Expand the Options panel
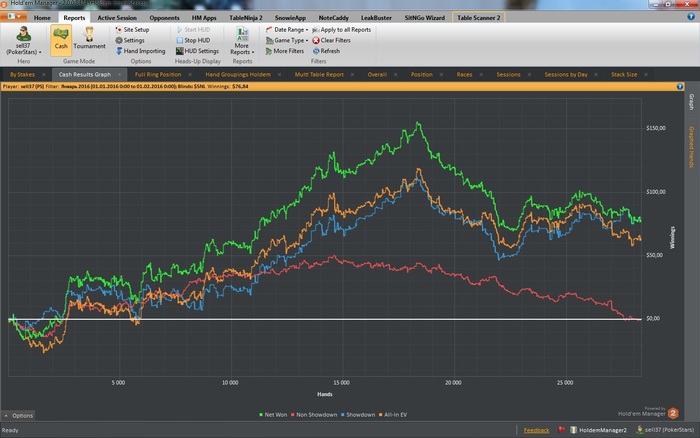700x438 pixels. click(x=19, y=416)
